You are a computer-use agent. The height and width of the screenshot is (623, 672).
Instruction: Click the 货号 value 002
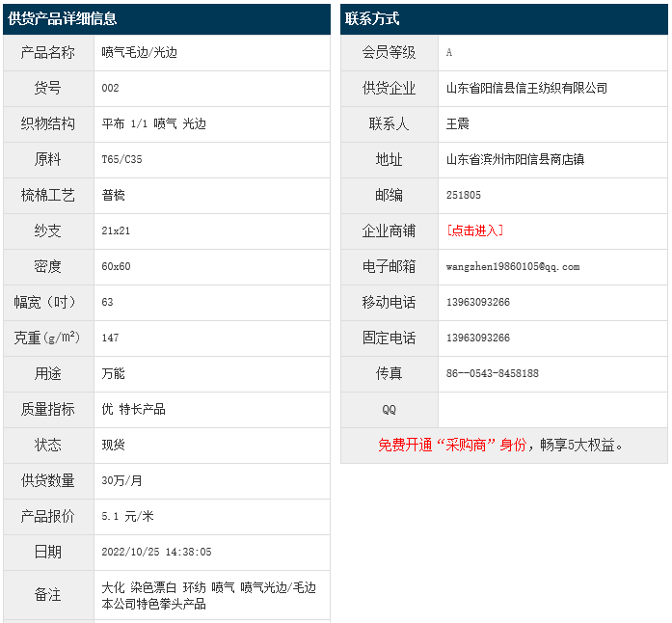coord(110,88)
